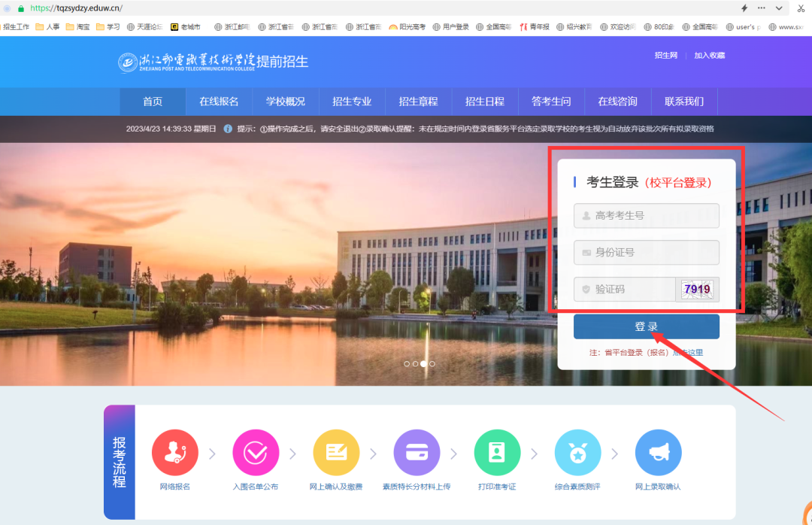Open the 人事 bookmark folder
The width and height of the screenshot is (812, 525).
[x=47, y=27]
